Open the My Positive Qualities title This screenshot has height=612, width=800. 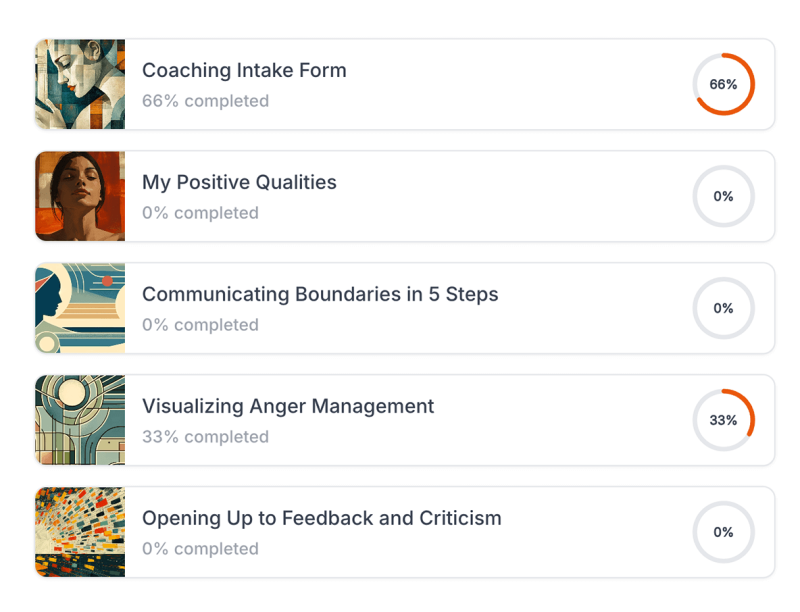point(239,183)
